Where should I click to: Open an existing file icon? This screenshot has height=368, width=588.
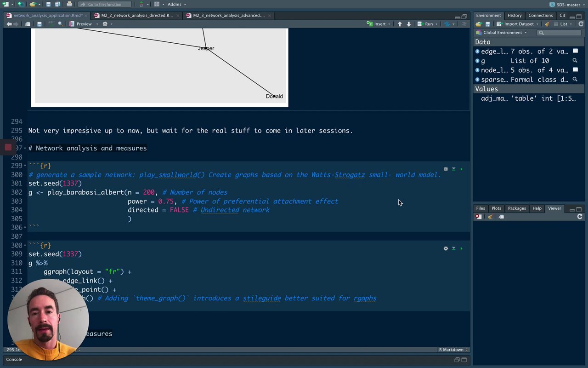point(33,4)
